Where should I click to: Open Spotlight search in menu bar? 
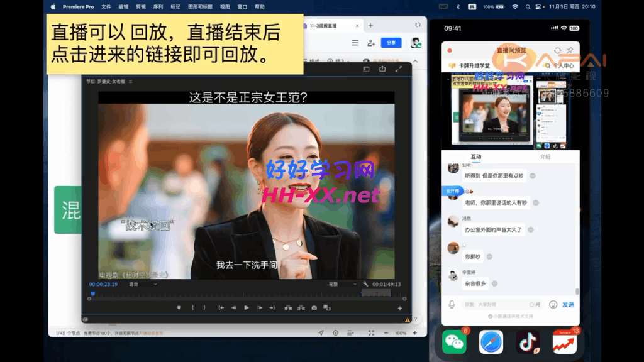528,7
